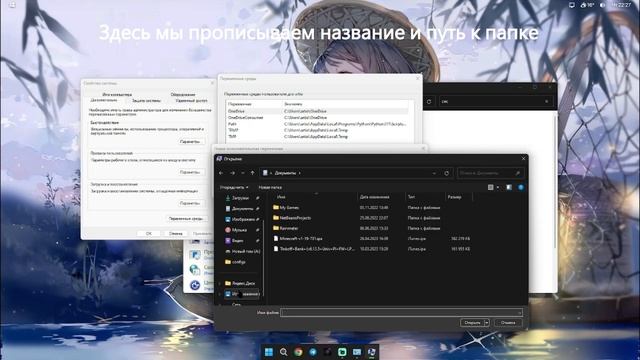
Task: Select OneDrive variable row
Action: coord(318,111)
